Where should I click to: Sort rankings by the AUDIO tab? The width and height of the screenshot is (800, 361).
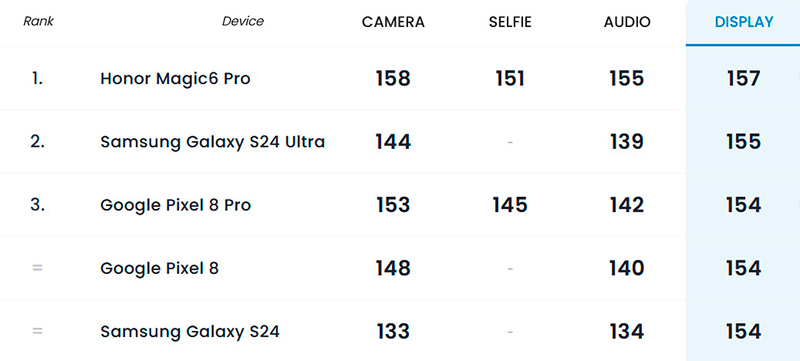pyautogui.click(x=627, y=22)
